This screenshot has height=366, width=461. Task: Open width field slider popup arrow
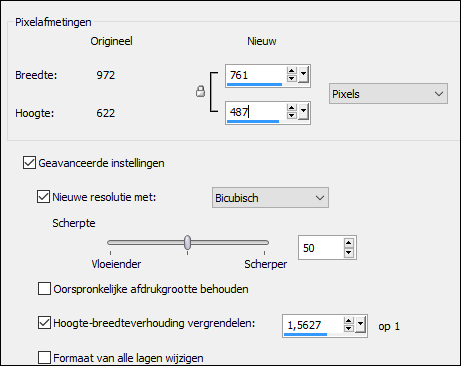click(x=303, y=75)
